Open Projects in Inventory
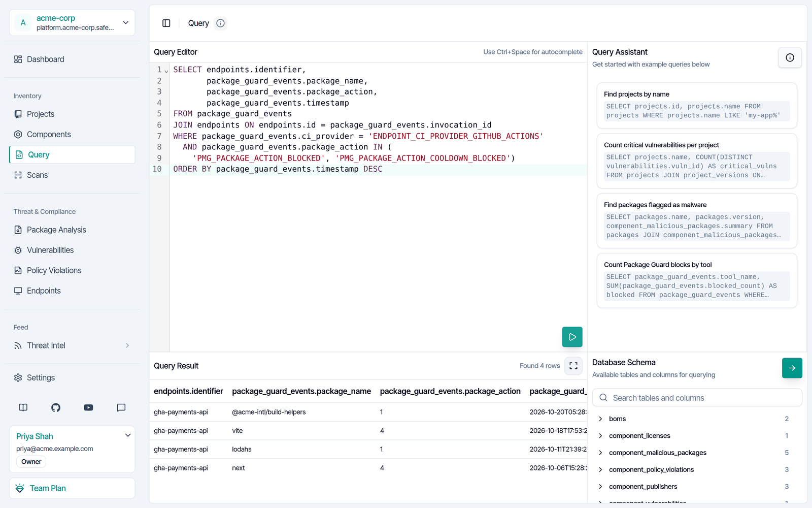 [72, 114]
